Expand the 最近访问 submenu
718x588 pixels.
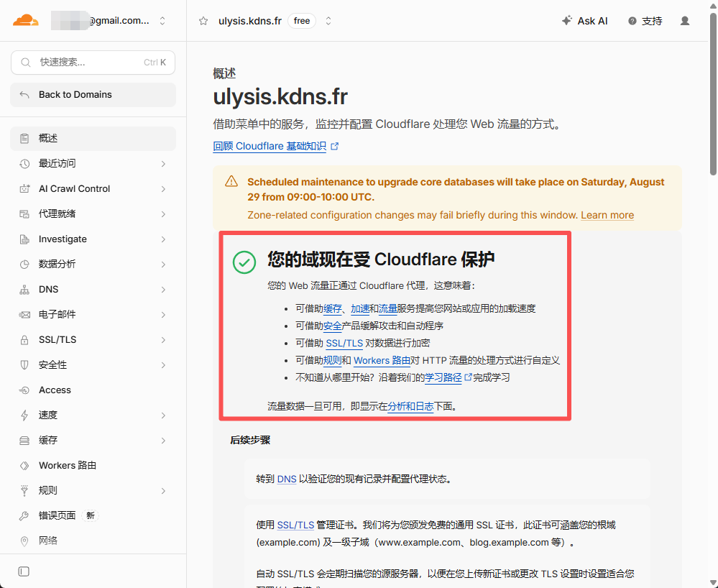(163, 163)
